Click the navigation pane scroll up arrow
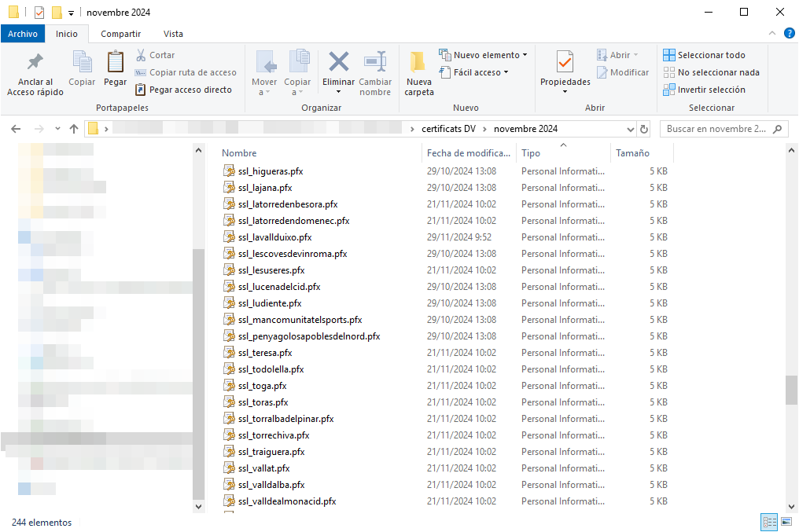799x532 pixels. [x=198, y=150]
